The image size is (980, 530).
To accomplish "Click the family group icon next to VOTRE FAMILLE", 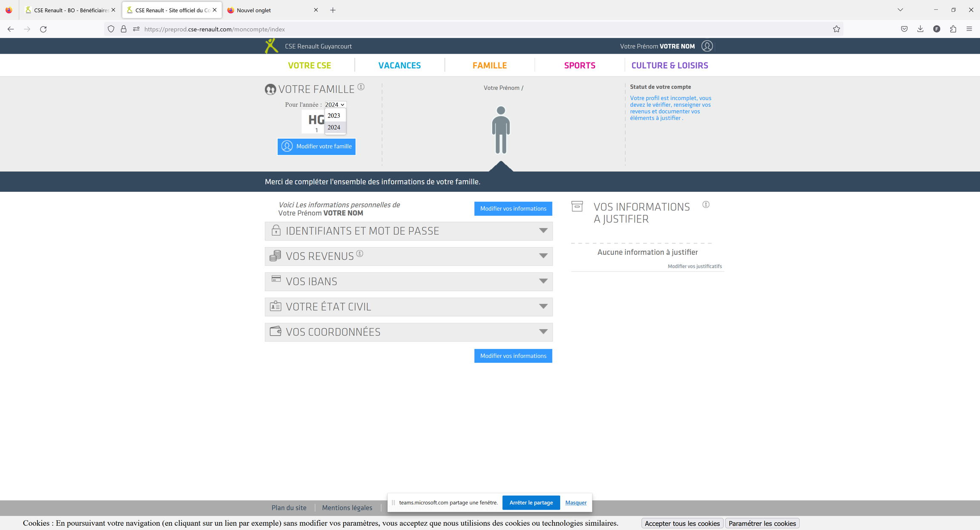I will (270, 89).
